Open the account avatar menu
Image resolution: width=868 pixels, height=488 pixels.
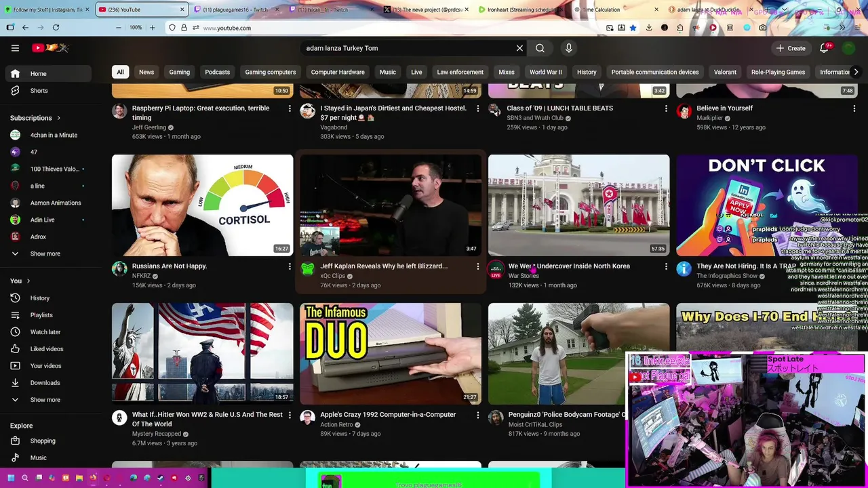click(848, 48)
